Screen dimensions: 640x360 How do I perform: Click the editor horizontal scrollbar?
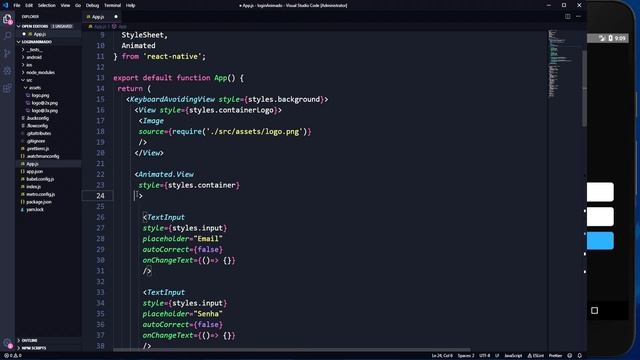pyautogui.click(x=292, y=350)
